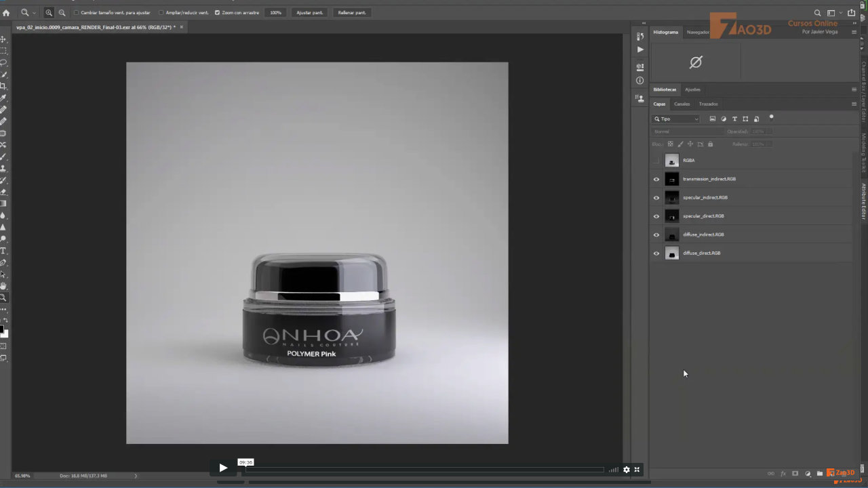
Task: Open video player settings gear
Action: [626, 469]
